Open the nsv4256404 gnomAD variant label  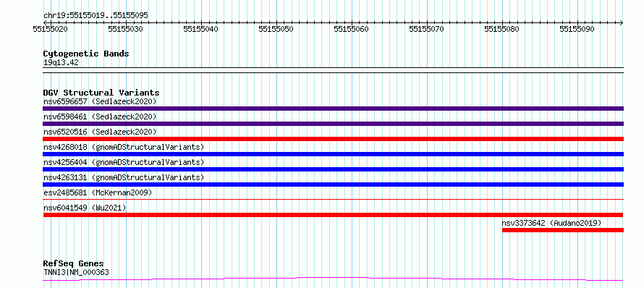[x=124, y=162]
